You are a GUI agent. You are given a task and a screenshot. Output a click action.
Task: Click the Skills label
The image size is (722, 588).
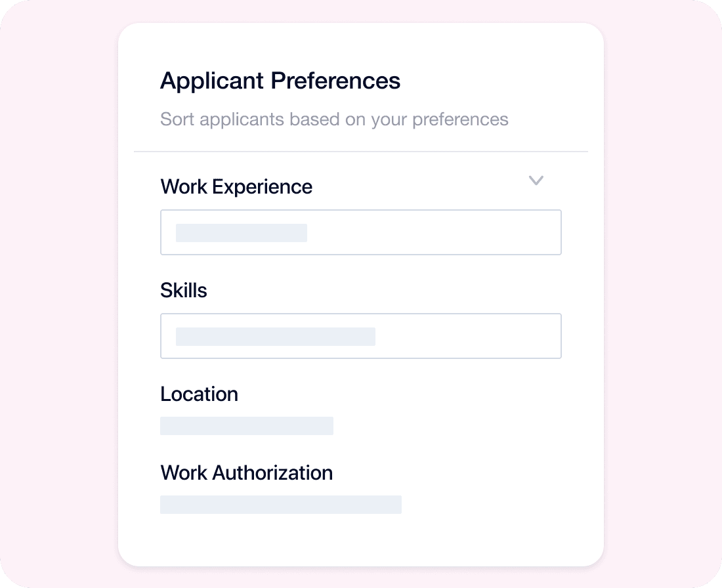click(184, 290)
